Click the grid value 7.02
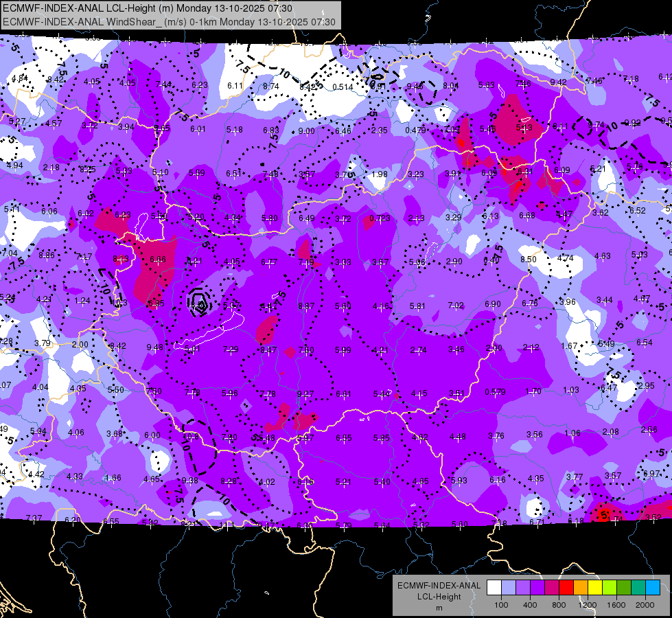 [456, 305]
